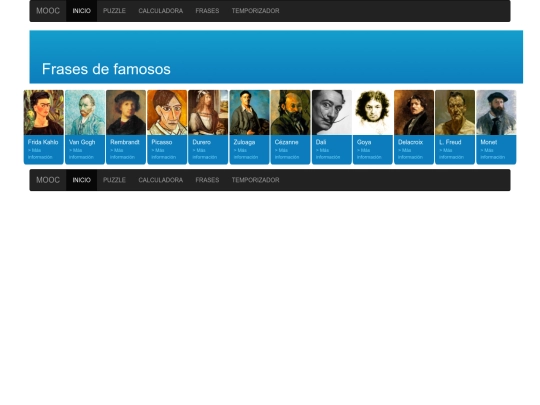Click the 'Cézanne' name caption
Viewport: 540px width, 405px height.
pyautogui.click(x=287, y=142)
